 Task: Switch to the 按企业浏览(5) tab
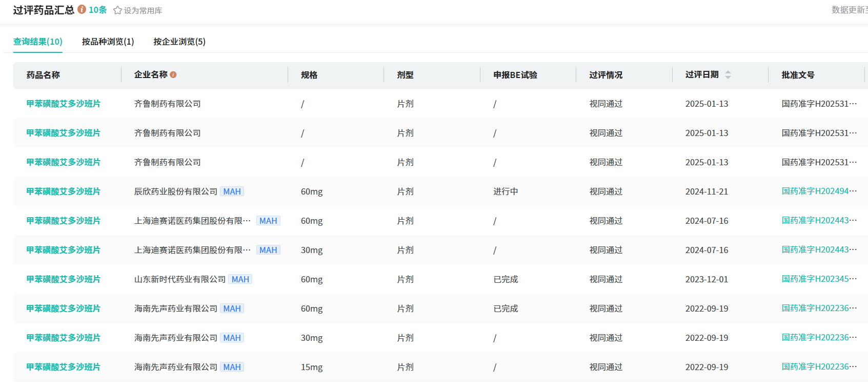tap(179, 42)
